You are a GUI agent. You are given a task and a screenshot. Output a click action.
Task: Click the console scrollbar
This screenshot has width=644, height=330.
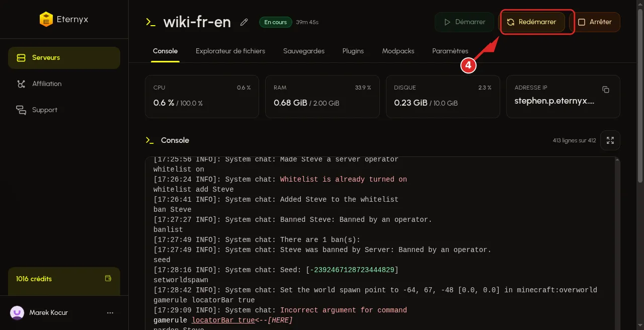point(617,244)
